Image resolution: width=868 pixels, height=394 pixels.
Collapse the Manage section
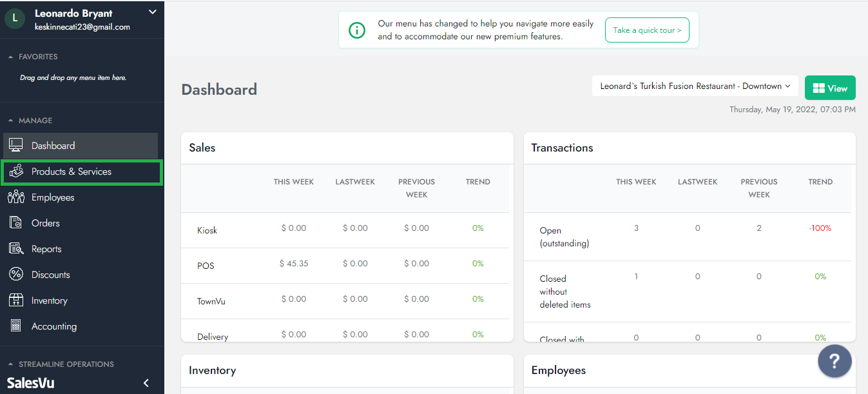[x=10, y=121]
